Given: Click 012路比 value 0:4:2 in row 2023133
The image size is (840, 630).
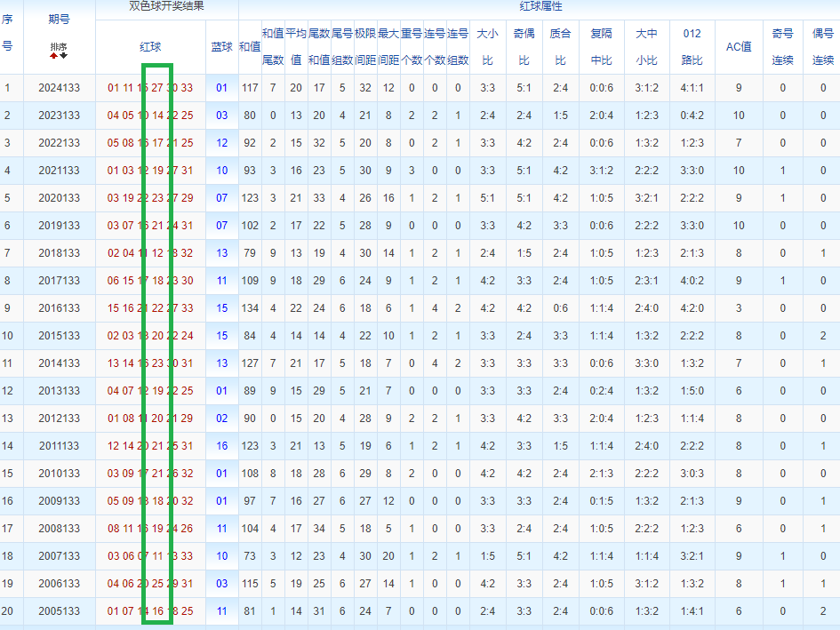Looking at the screenshot, I should (x=692, y=116).
